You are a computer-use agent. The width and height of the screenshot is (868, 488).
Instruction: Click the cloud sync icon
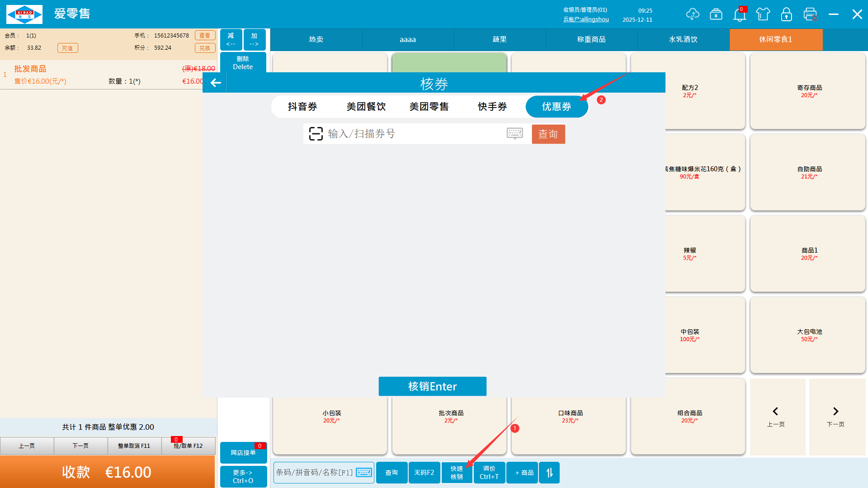click(x=692, y=14)
